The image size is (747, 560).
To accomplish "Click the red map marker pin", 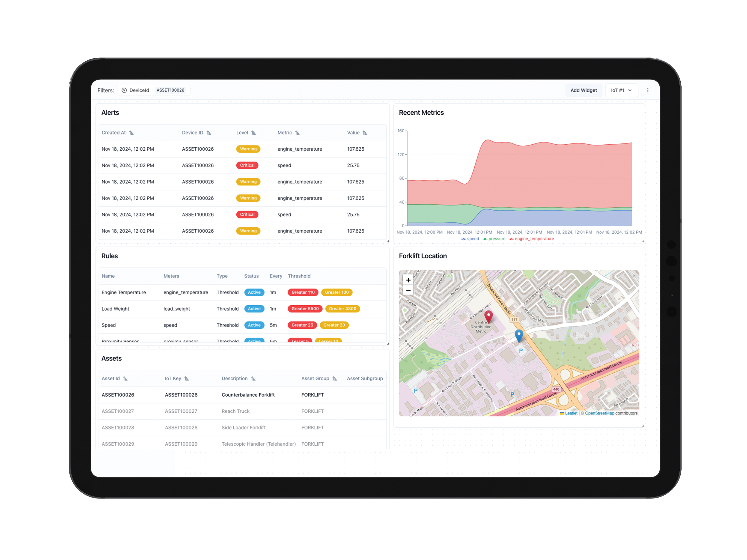I will [x=488, y=316].
